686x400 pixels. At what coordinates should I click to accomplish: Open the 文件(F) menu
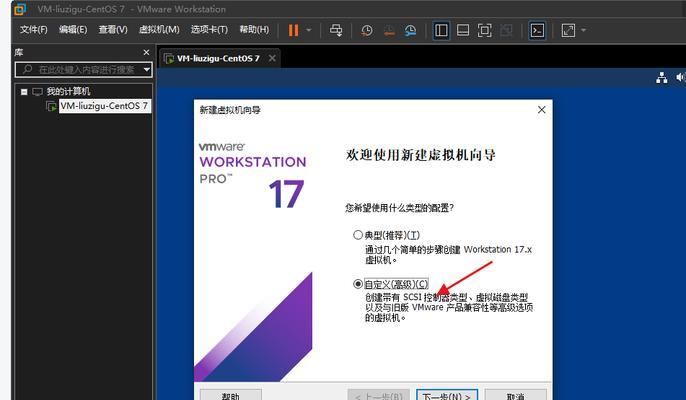click(34, 30)
